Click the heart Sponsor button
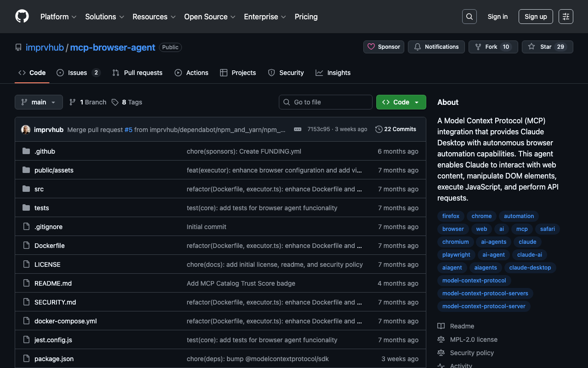This screenshot has height=368, width=588. coord(384,47)
